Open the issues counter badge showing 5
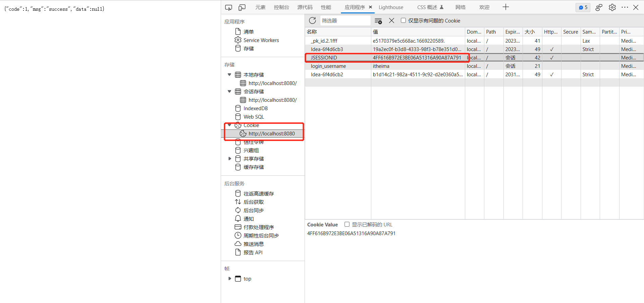This screenshot has width=644, height=303. [x=583, y=7]
